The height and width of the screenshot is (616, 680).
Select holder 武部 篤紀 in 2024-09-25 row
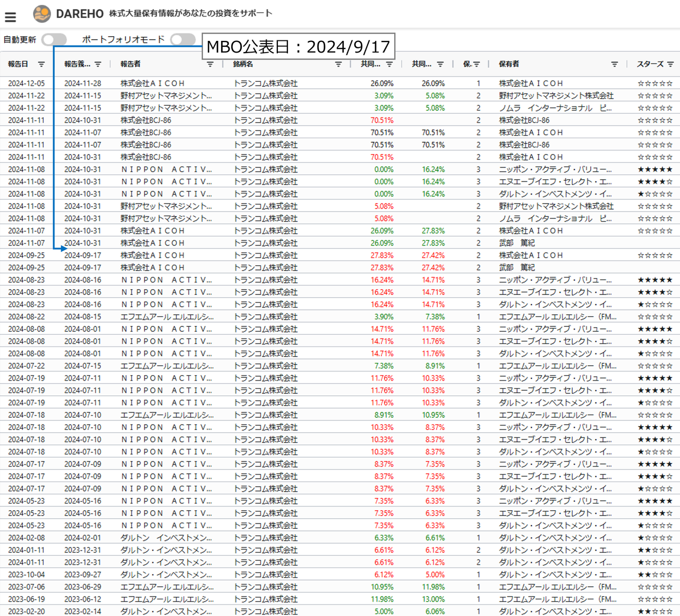click(x=517, y=268)
